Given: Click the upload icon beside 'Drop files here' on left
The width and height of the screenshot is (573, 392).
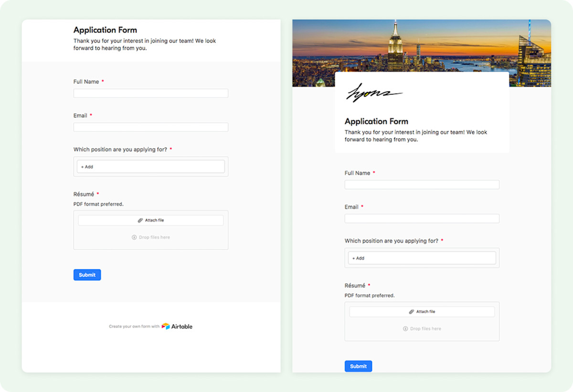Looking at the screenshot, I should [x=134, y=237].
